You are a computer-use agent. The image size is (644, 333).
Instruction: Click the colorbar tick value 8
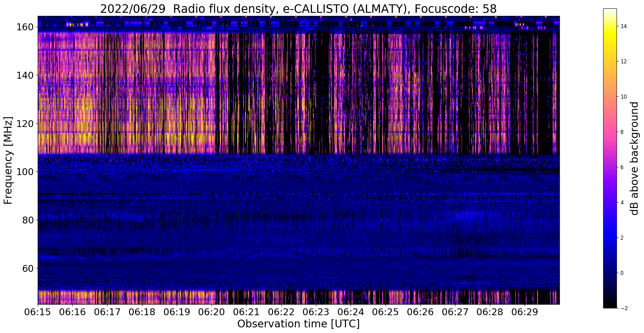point(622,132)
